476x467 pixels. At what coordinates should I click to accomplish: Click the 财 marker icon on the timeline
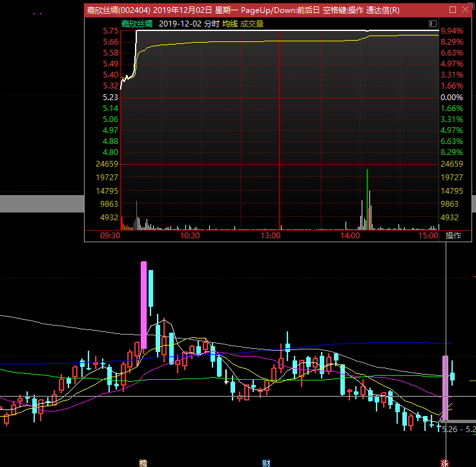[x=266, y=462]
